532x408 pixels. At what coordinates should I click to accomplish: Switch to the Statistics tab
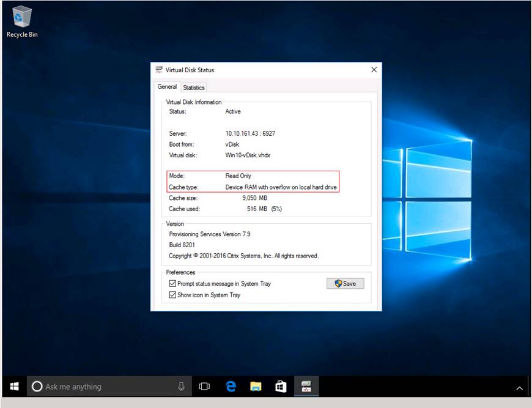click(x=194, y=87)
